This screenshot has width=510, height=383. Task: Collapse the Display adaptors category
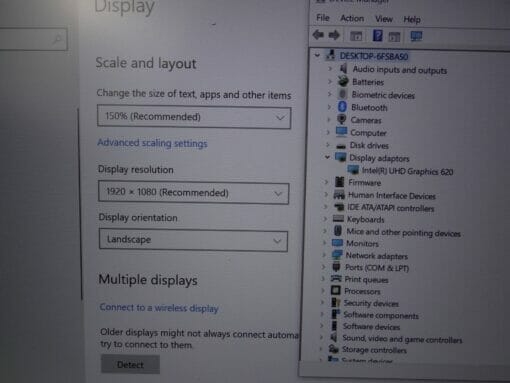328,157
